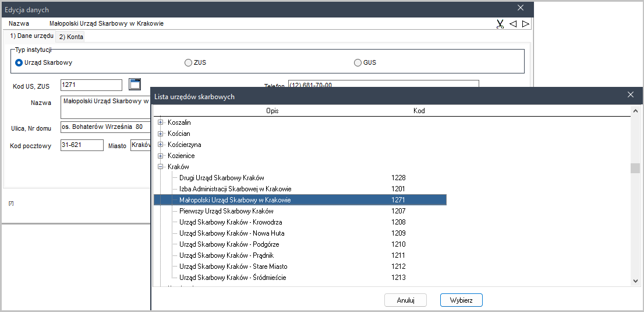Click the Anuluj button
This screenshot has width=644, height=312.
click(405, 300)
